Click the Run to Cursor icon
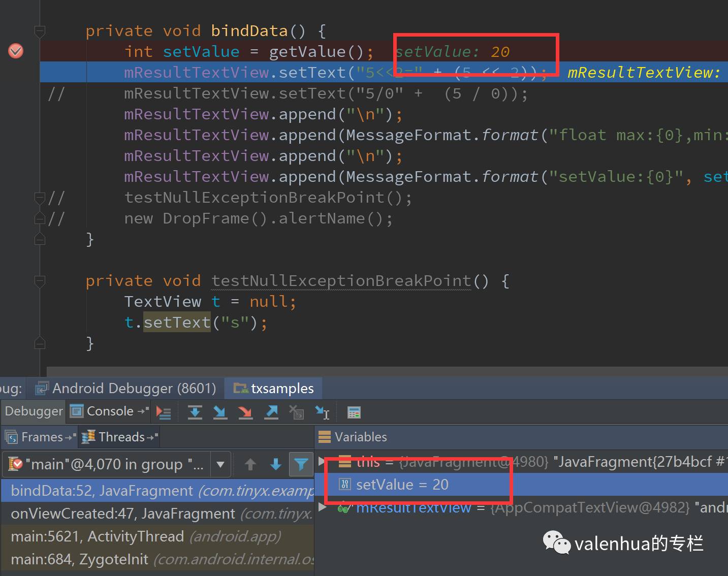728x576 pixels. (322, 412)
